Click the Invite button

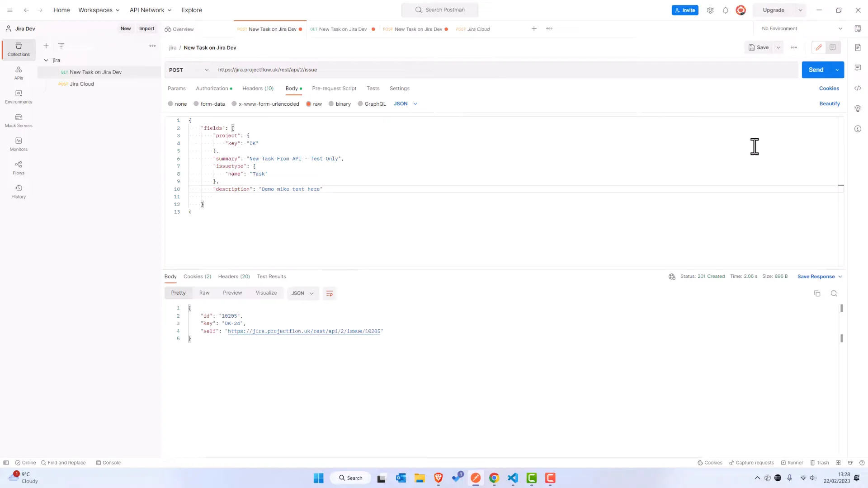(x=685, y=10)
